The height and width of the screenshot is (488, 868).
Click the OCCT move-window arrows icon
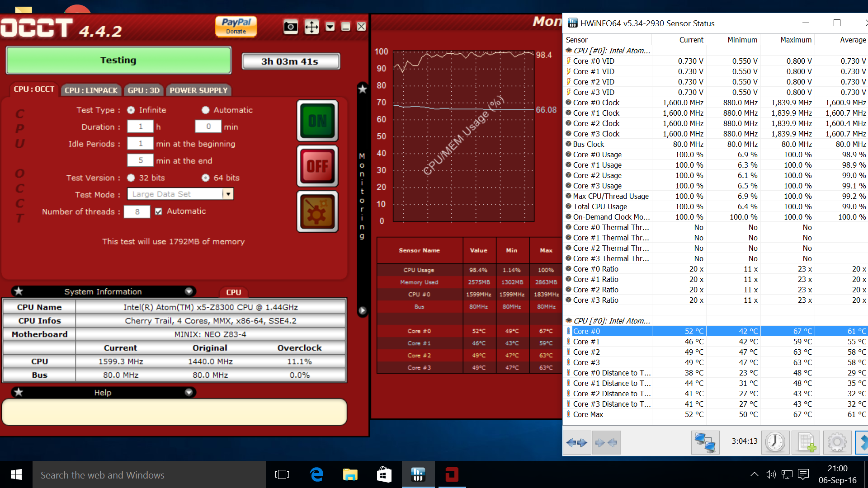click(x=311, y=27)
